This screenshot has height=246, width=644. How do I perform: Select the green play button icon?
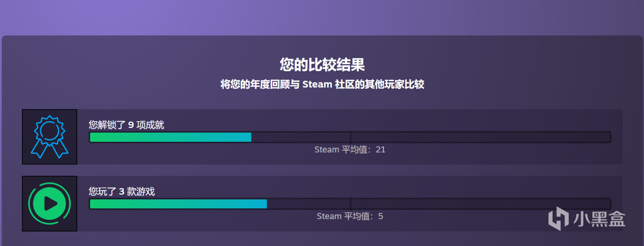coord(49,203)
